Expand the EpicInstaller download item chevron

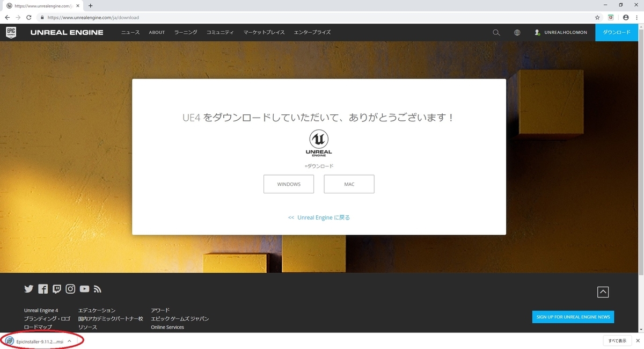pyautogui.click(x=69, y=341)
